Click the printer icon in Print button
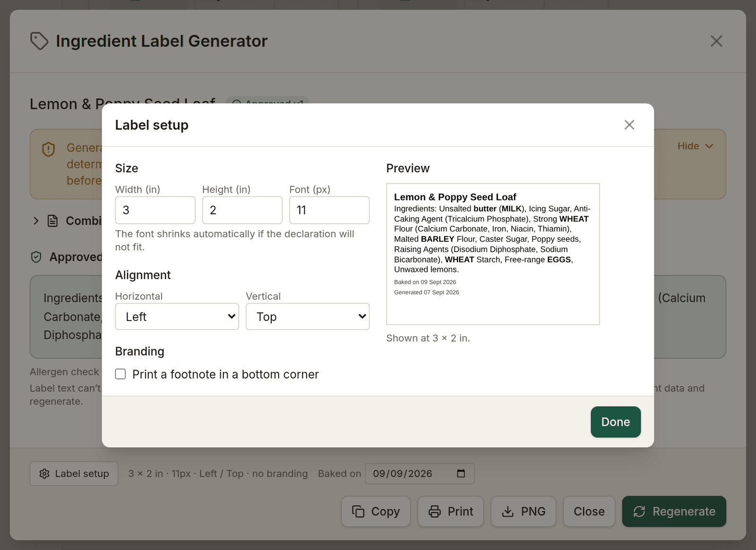The image size is (756, 550). pos(434,511)
